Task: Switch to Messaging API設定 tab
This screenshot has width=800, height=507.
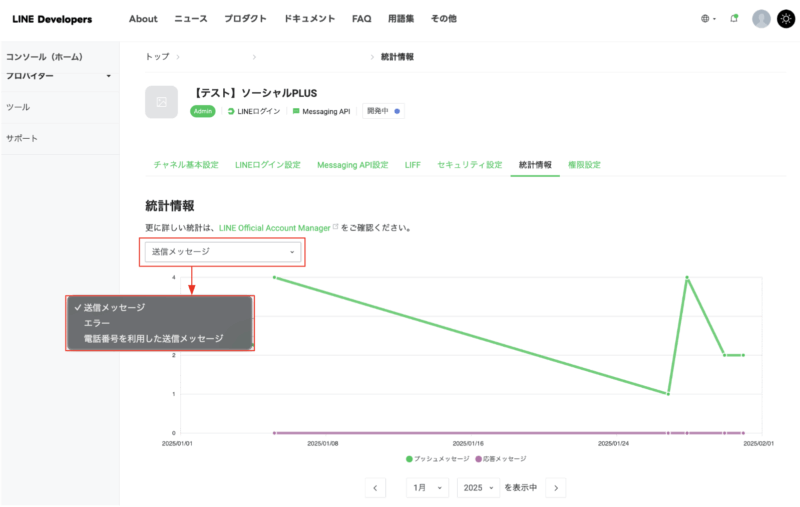Action: [x=353, y=165]
